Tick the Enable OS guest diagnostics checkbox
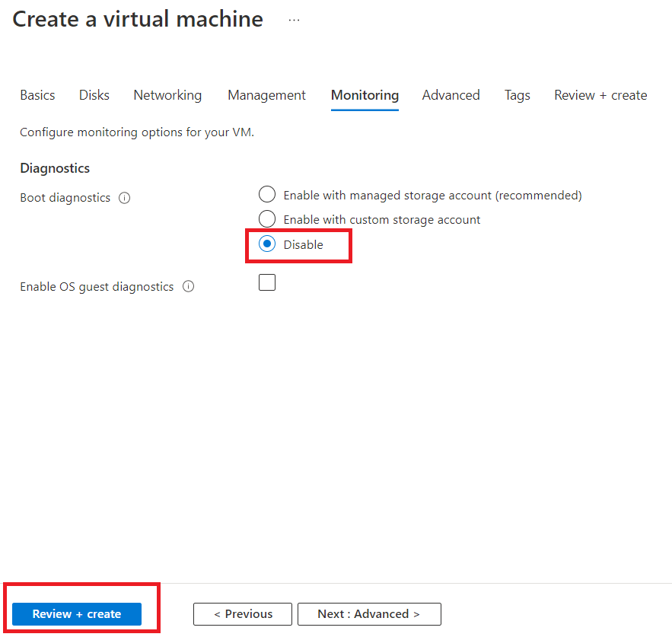Image resolution: width=672 pixels, height=637 pixels. coord(267,283)
